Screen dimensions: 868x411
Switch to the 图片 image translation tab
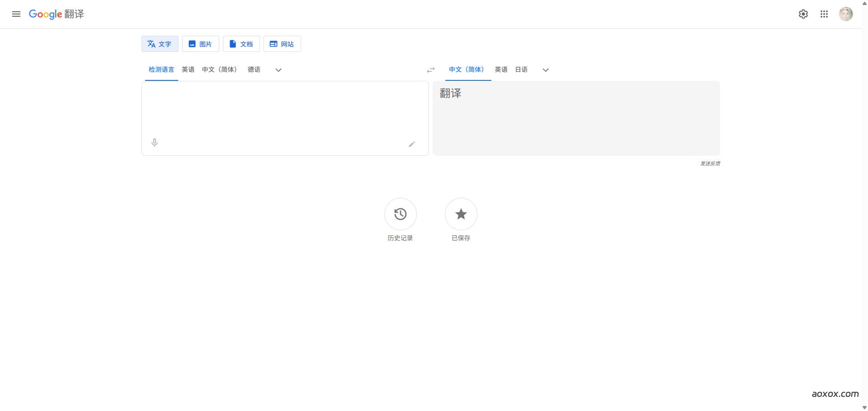click(x=200, y=44)
